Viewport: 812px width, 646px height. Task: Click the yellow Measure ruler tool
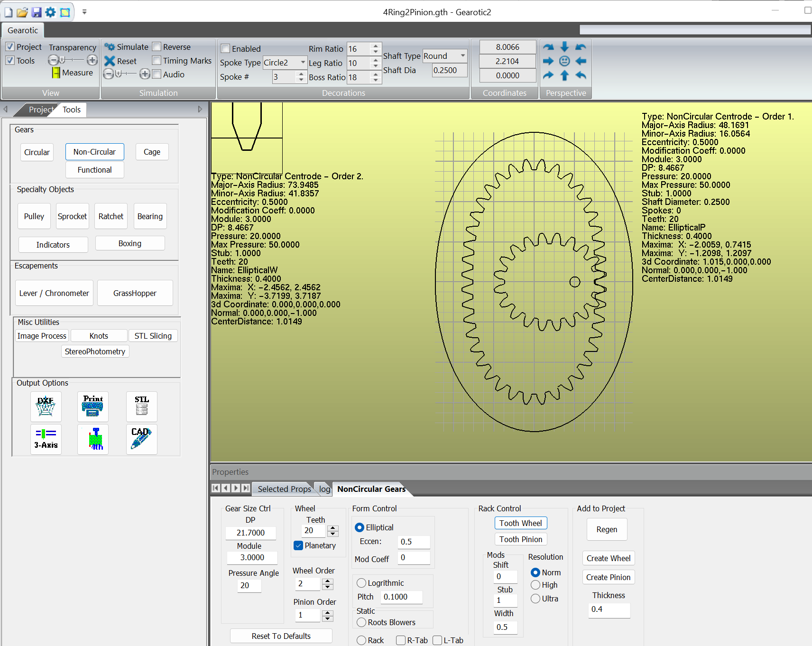pyautogui.click(x=56, y=73)
